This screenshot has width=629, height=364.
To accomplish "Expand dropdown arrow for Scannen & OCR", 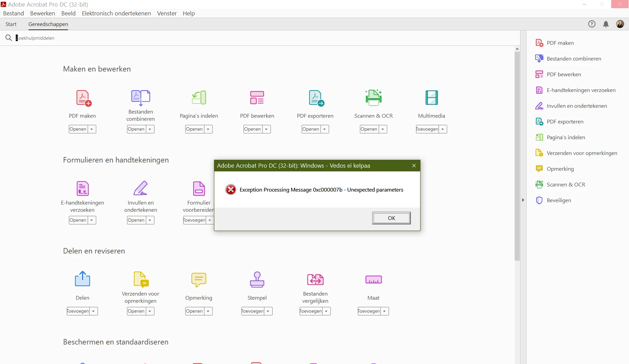I will tap(383, 129).
